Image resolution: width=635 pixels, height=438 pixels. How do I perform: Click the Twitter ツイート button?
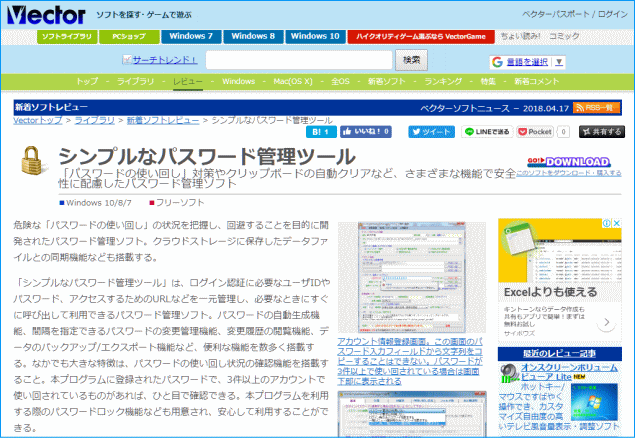point(431,132)
